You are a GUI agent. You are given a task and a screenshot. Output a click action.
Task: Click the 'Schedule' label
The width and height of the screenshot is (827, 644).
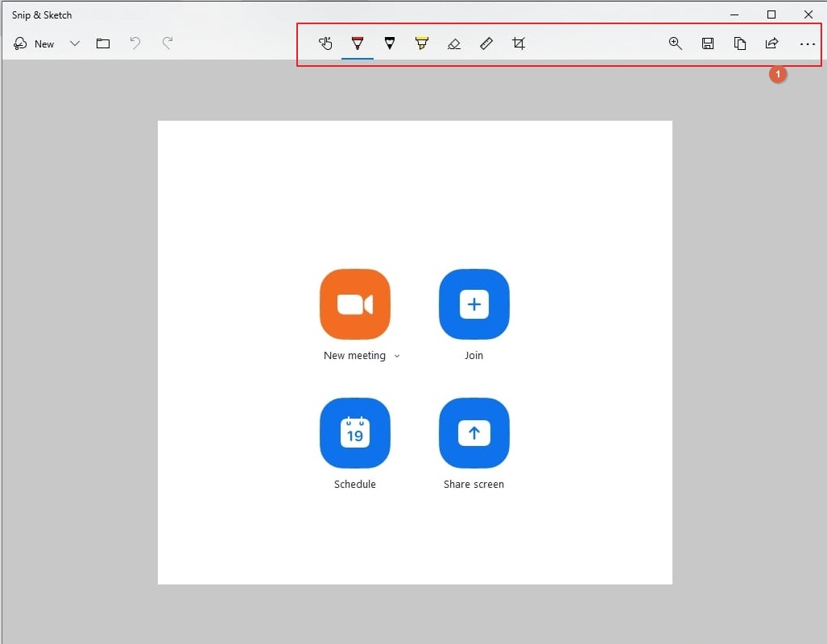(x=355, y=484)
